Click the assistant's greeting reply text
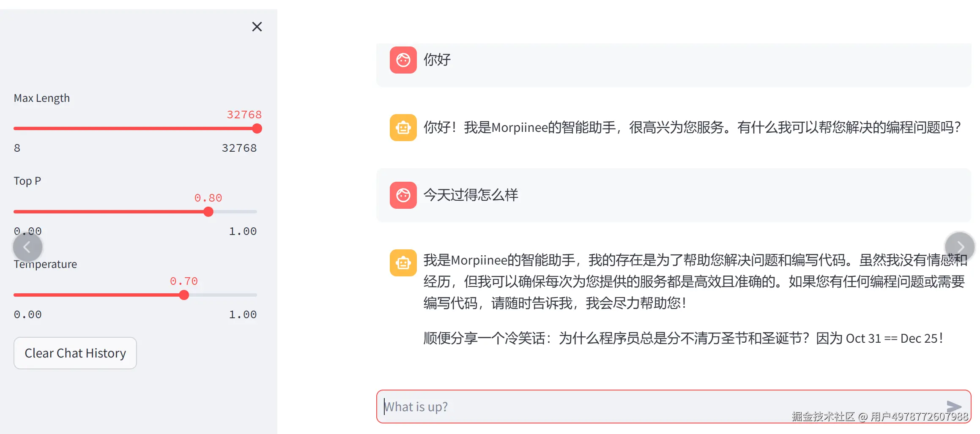This screenshot has height=434, width=980. point(692,127)
